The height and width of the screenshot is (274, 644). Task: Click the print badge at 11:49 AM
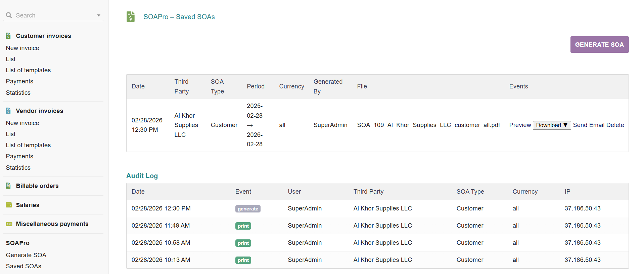243,226
